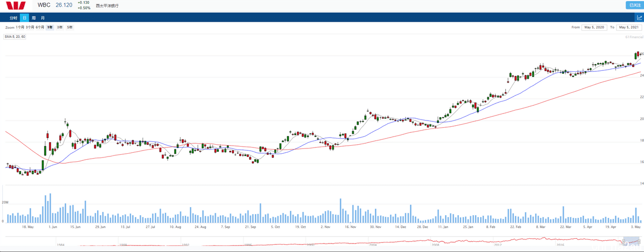Set zoom range to 1个月
Image resolution: width=644 pixels, height=252 pixels.
pyautogui.click(x=20, y=27)
